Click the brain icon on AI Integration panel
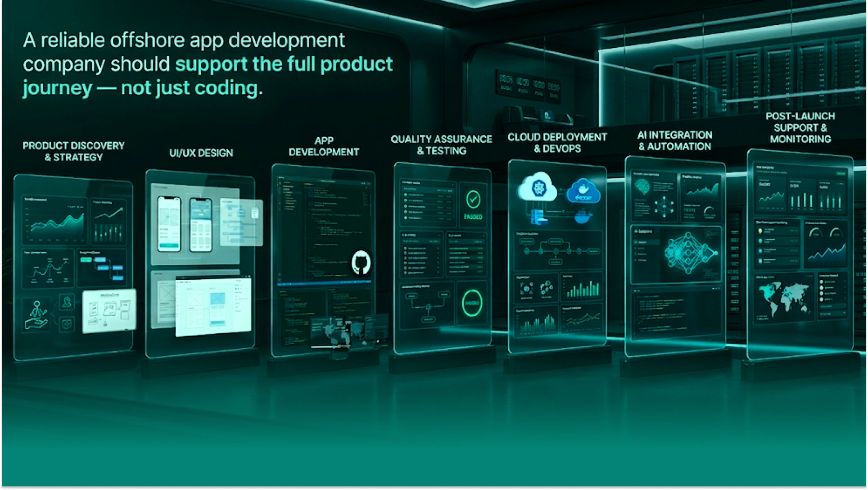The image size is (868, 490). pos(642,186)
